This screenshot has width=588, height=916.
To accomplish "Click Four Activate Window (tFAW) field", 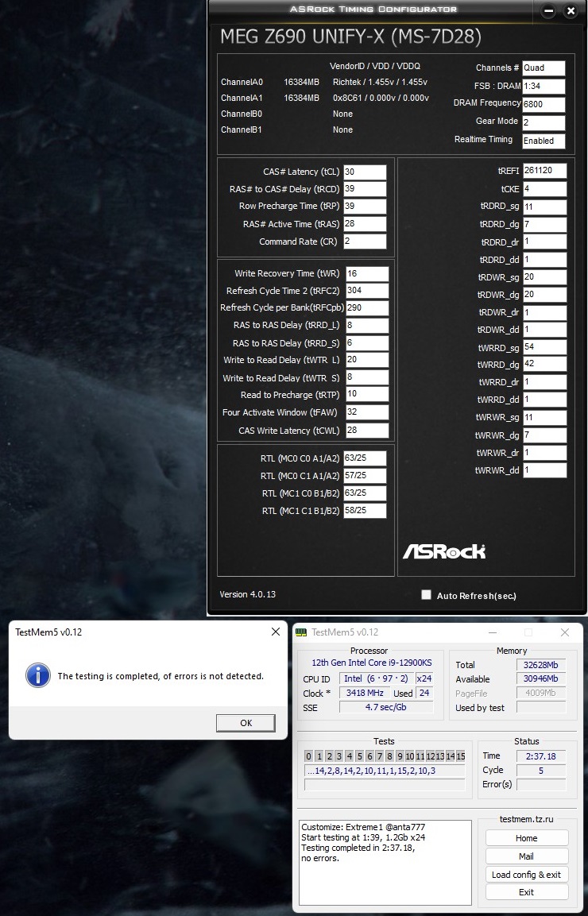I will (x=367, y=412).
